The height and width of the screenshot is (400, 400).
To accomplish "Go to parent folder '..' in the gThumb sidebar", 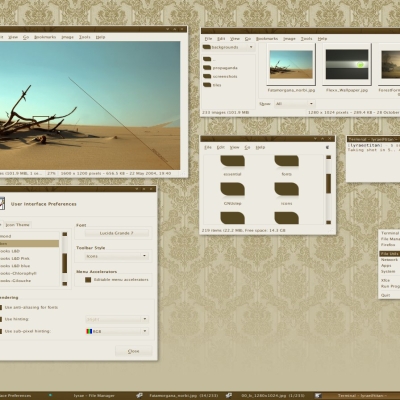I will point(209,59).
